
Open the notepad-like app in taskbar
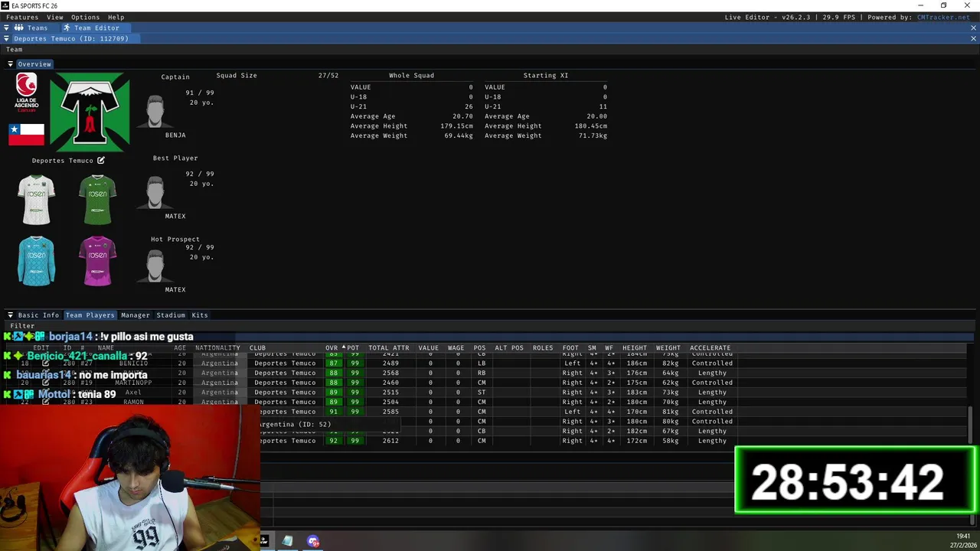point(287,541)
